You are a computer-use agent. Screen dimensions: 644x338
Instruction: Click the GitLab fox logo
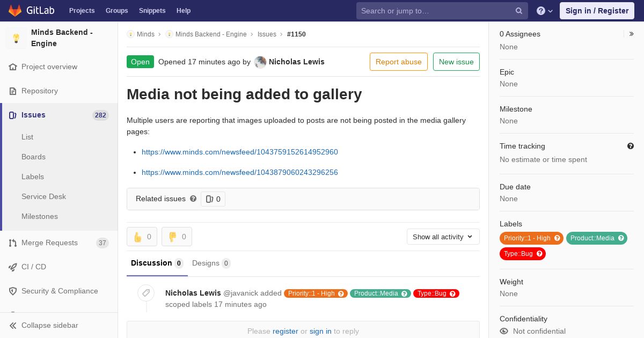15,10
